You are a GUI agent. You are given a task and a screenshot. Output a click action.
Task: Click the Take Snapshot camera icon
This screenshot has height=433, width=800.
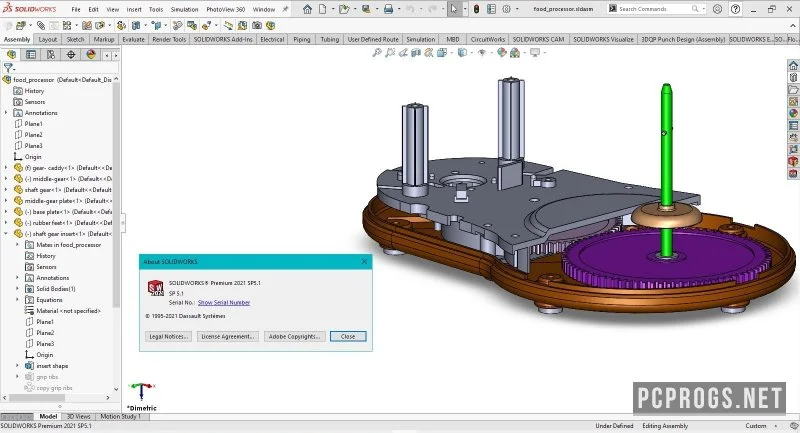point(257,25)
